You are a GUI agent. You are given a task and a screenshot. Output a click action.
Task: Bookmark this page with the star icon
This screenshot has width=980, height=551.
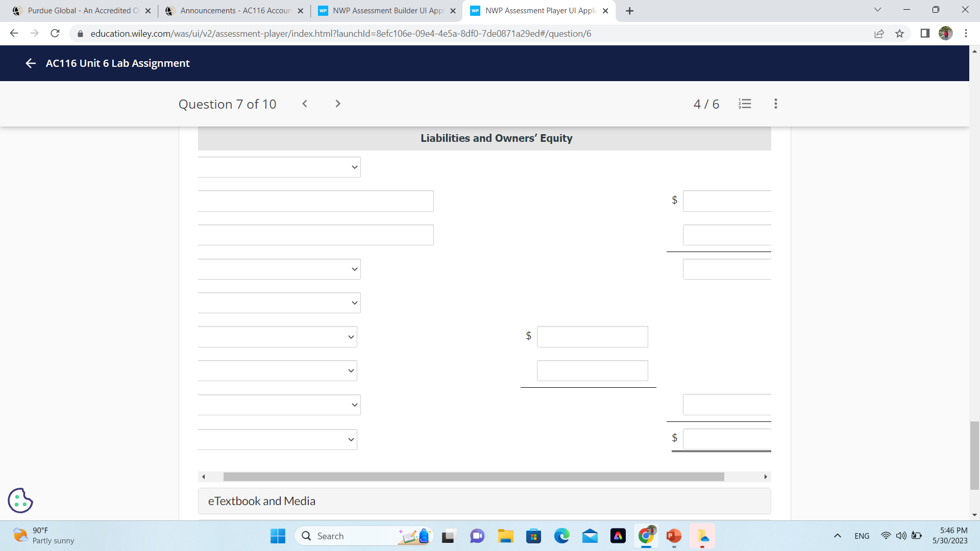click(900, 33)
